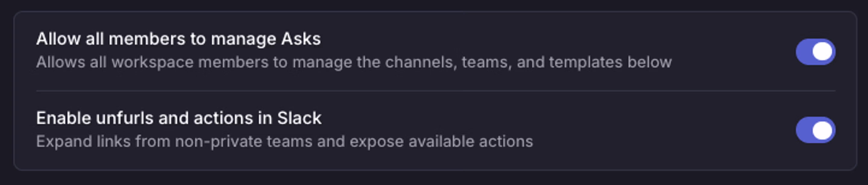Click the blue track of the Slack unfurls toggle
The width and height of the screenshot is (868, 185).
804,130
